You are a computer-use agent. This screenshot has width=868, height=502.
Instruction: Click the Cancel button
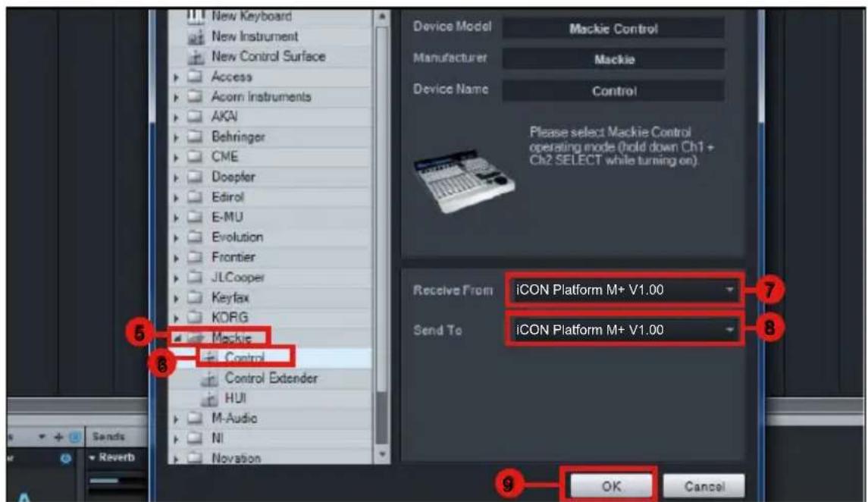[x=704, y=486]
